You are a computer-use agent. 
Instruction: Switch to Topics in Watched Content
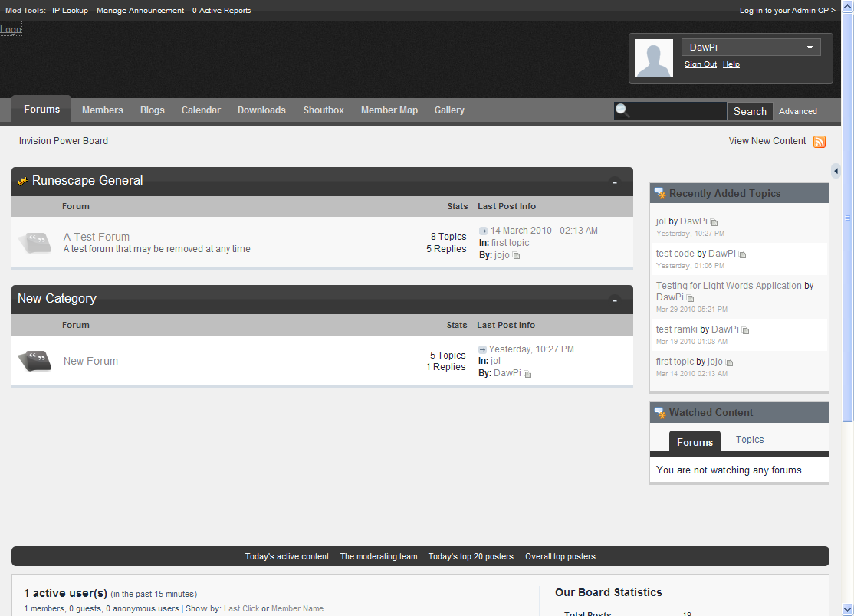(749, 440)
